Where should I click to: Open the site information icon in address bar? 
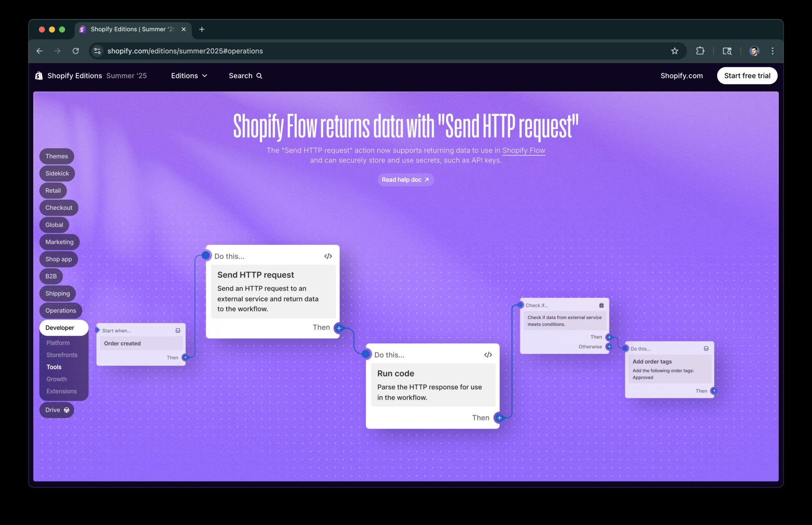pos(97,51)
